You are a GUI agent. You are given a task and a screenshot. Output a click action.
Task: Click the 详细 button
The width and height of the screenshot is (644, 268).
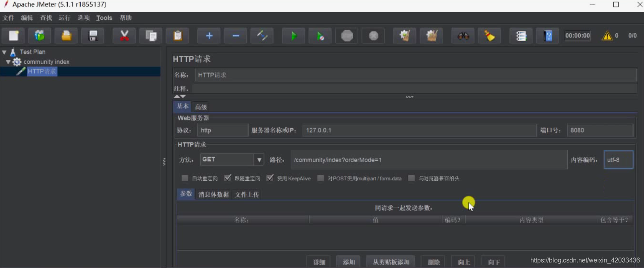[319, 262]
